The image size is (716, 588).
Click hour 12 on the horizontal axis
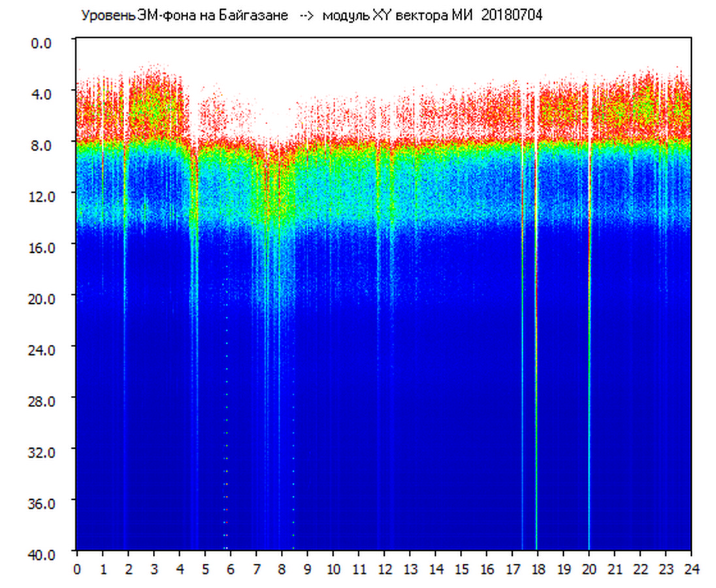(x=384, y=568)
